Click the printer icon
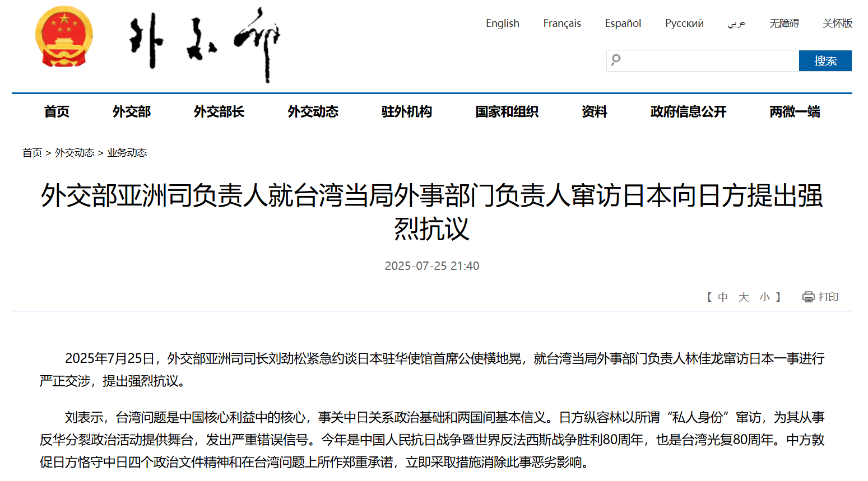Screen dimensions: 868x481 808,297
